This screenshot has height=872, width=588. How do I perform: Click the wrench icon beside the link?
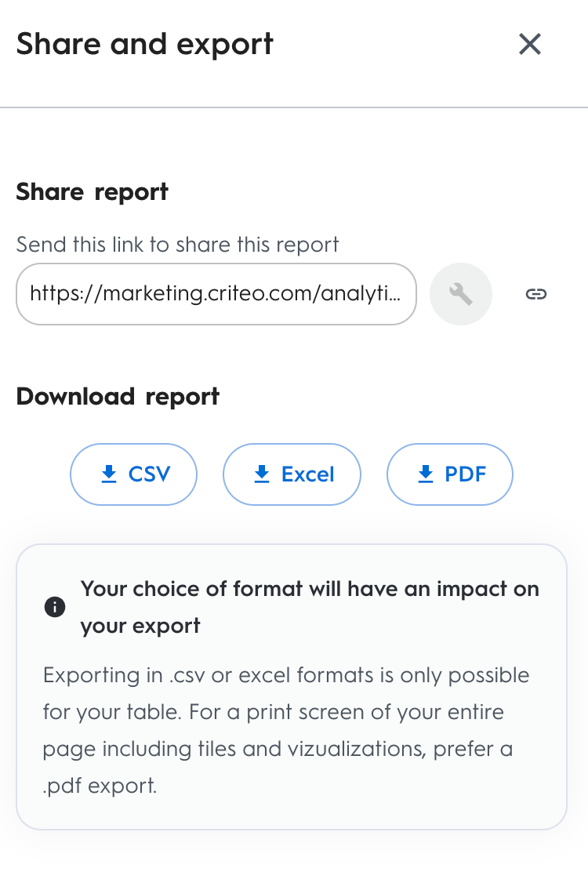point(461,294)
